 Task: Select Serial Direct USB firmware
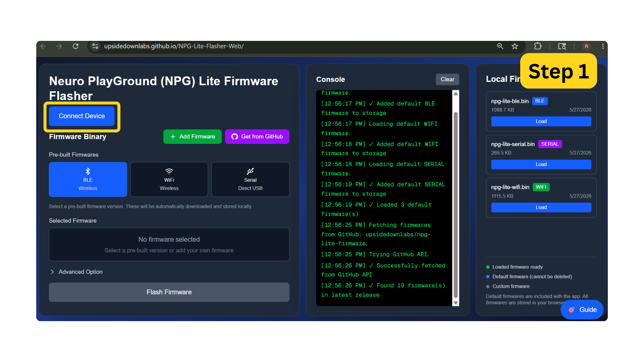click(250, 179)
